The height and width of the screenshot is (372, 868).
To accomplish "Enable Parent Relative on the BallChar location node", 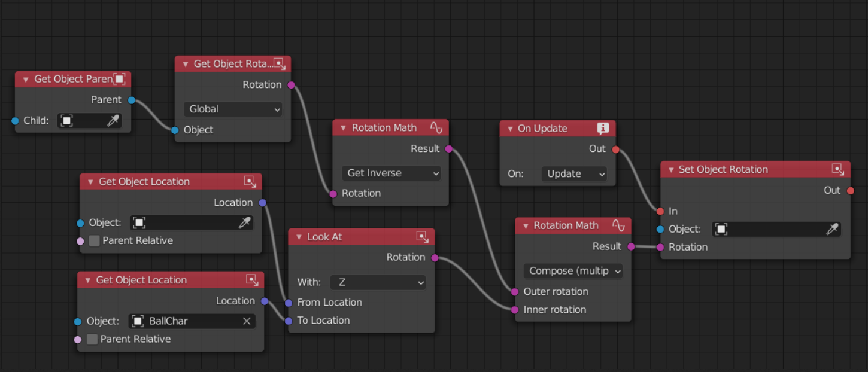I will click(93, 339).
